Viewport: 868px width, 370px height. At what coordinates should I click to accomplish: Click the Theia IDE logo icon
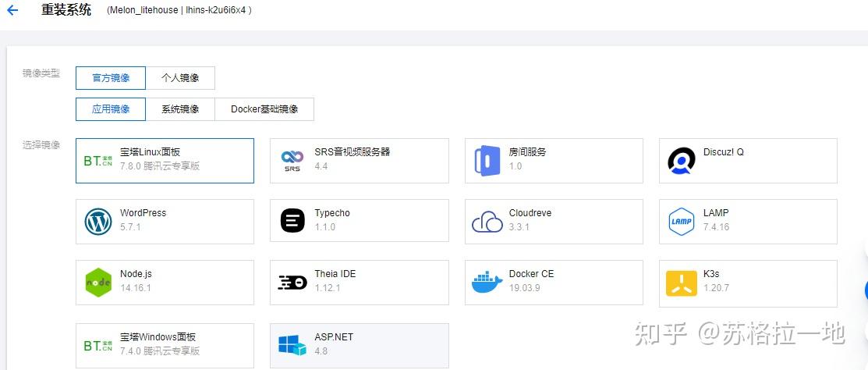[292, 283]
